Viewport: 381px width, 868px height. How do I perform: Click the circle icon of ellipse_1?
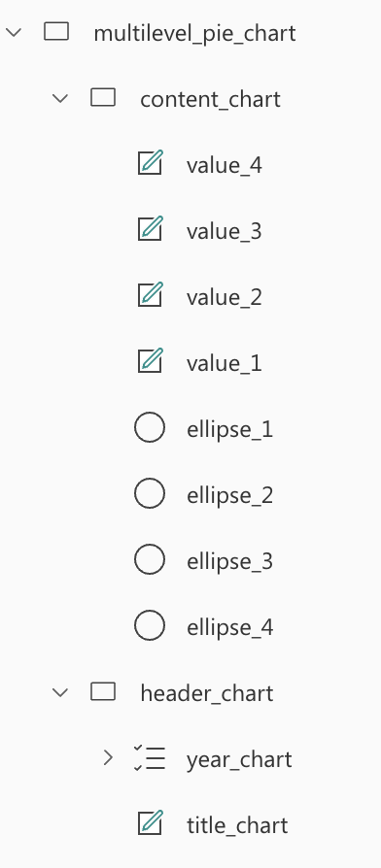150,427
